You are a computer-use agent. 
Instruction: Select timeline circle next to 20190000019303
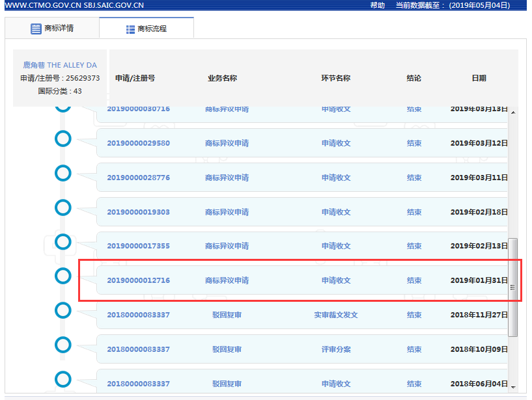click(x=63, y=207)
